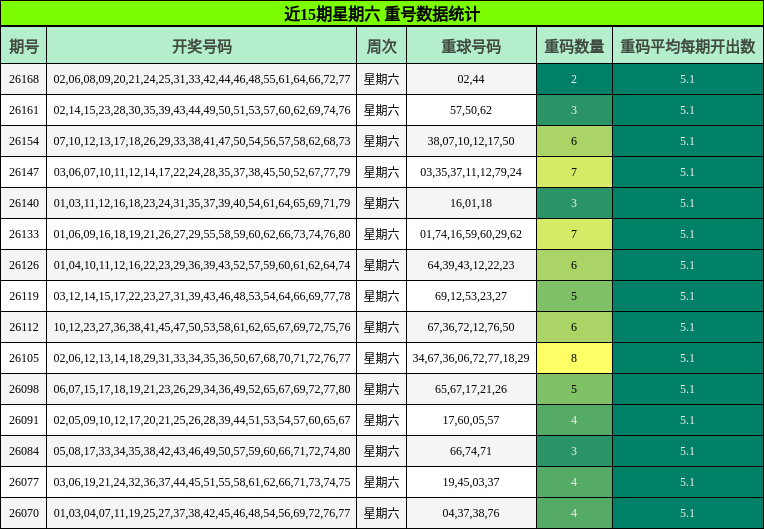Click repeat numbers cell 16,01,18
Screen dimensions: 764x529
click(x=471, y=203)
